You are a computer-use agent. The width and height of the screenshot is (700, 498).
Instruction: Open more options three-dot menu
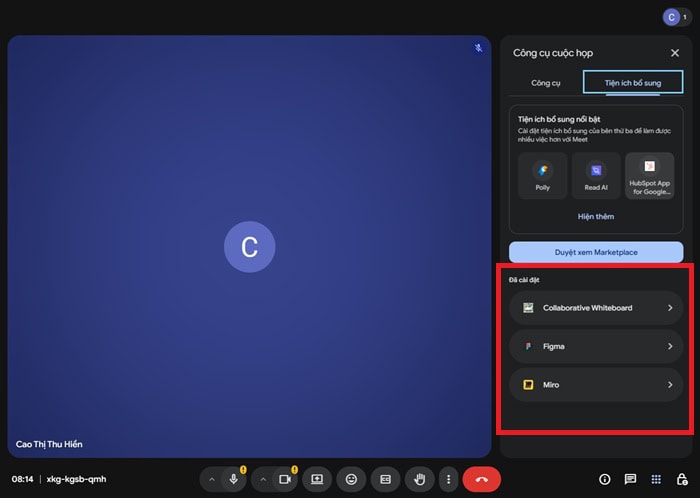click(449, 480)
